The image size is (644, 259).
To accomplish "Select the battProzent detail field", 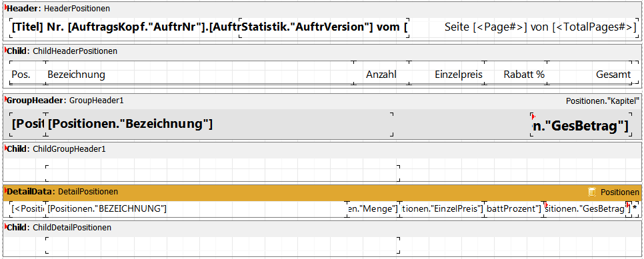I will tap(513, 208).
